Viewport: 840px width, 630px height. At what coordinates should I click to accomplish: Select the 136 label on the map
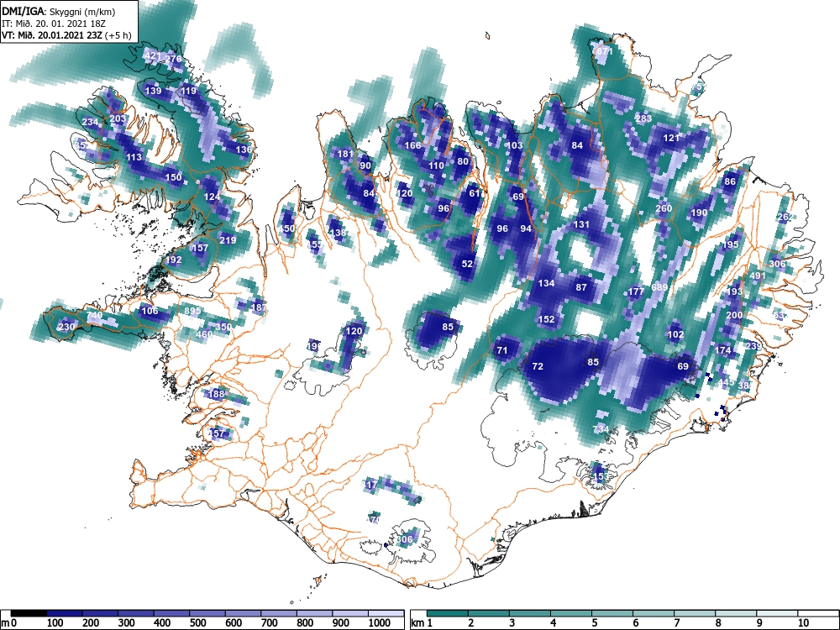click(244, 150)
